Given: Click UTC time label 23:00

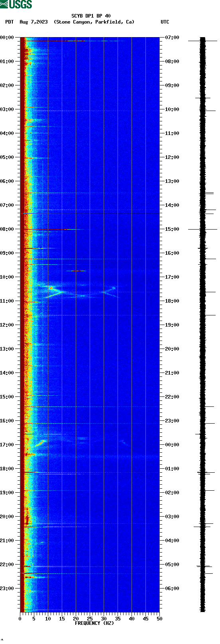Looking at the screenshot, I should tap(172, 421).
